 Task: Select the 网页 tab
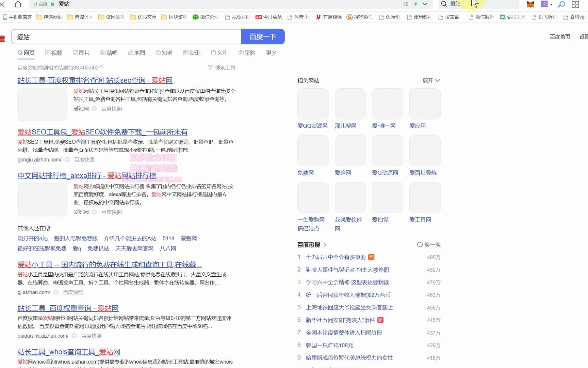point(26,53)
